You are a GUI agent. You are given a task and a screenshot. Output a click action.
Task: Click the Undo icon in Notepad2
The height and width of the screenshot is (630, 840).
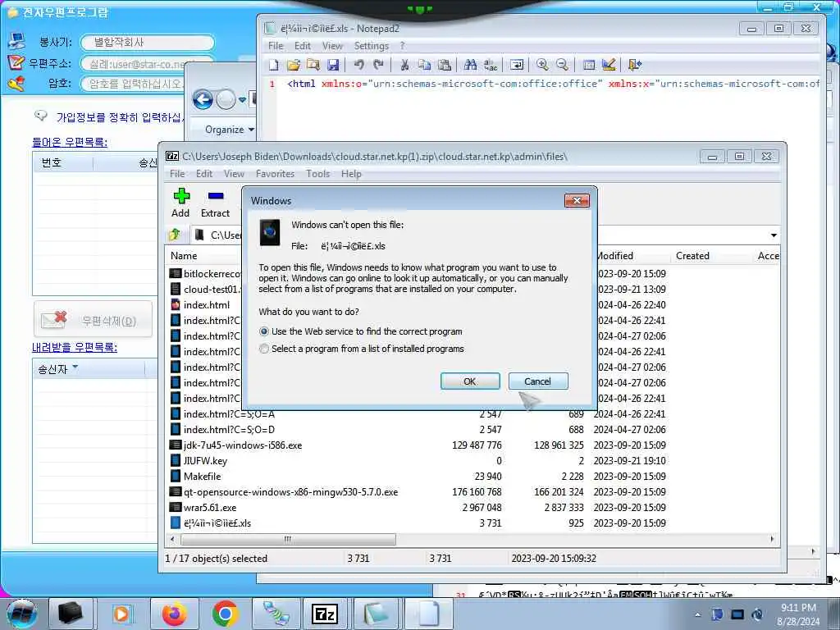coord(359,65)
